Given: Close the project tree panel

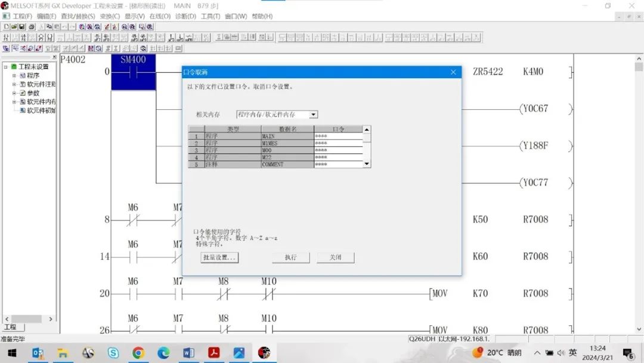Looking at the screenshot, I should pyautogui.click(x=54, y=57).
